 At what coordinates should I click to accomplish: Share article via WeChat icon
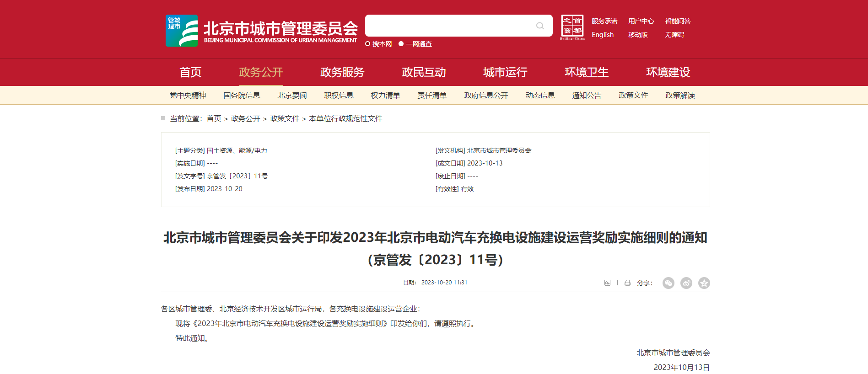pyautogui.click(x=669, y=283)
